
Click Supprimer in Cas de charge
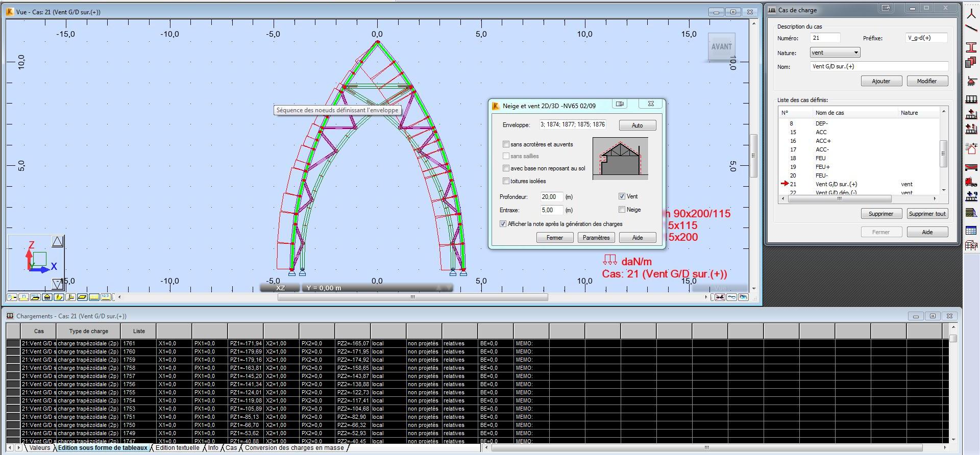tap(881, 214)
